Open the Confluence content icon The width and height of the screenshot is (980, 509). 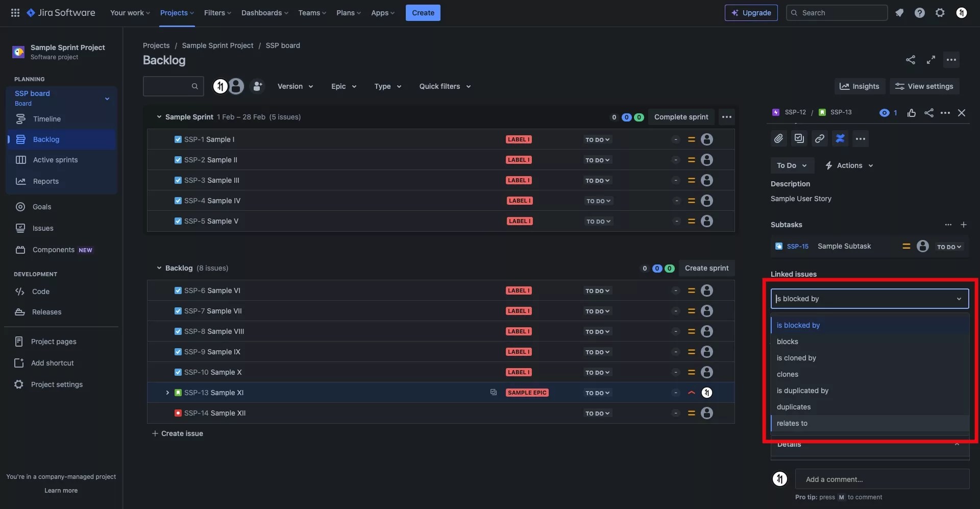point(841,138)
